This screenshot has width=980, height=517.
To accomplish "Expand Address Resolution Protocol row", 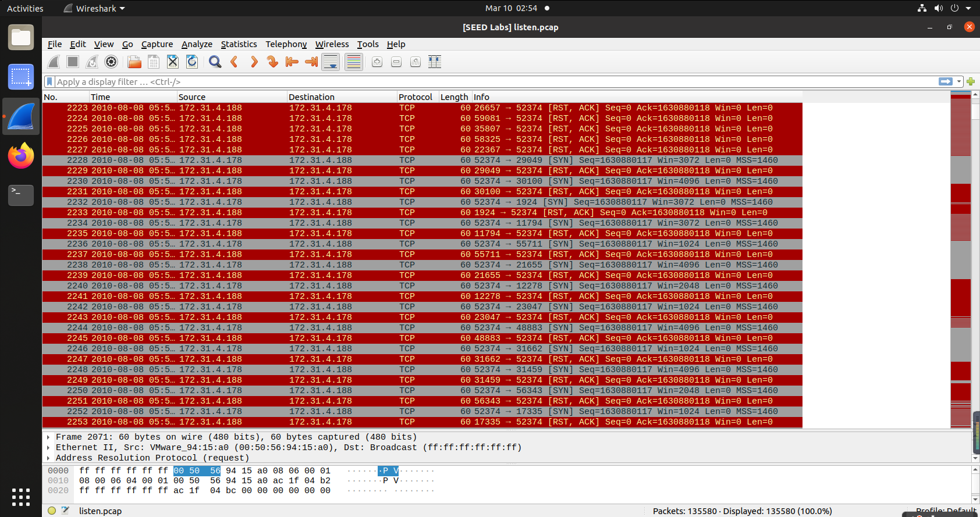I will click(x=48, y=458).
